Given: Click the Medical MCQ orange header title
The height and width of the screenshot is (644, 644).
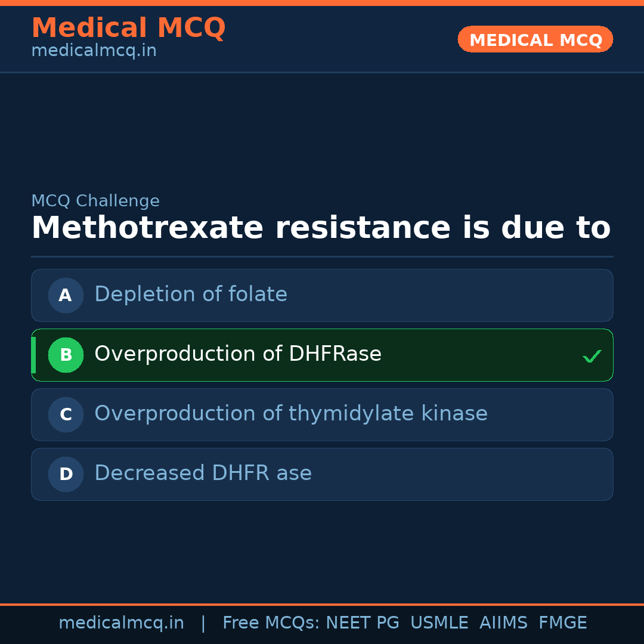Looking at the screenshot, I should (x=128, y=27).
